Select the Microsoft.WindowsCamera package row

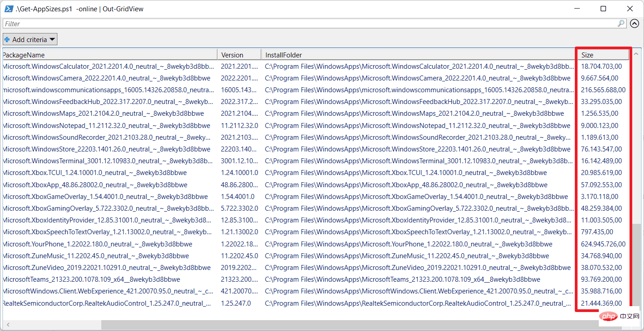point(317,78)
